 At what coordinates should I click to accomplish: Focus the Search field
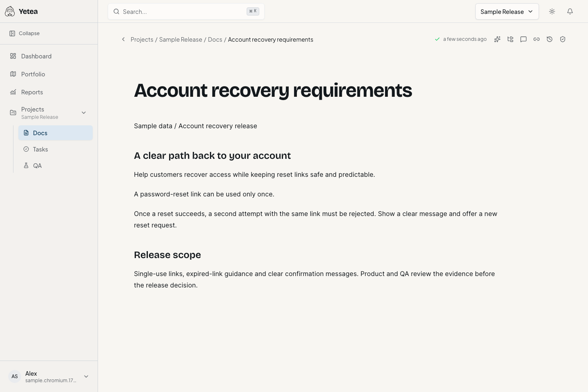click(186, 11)
